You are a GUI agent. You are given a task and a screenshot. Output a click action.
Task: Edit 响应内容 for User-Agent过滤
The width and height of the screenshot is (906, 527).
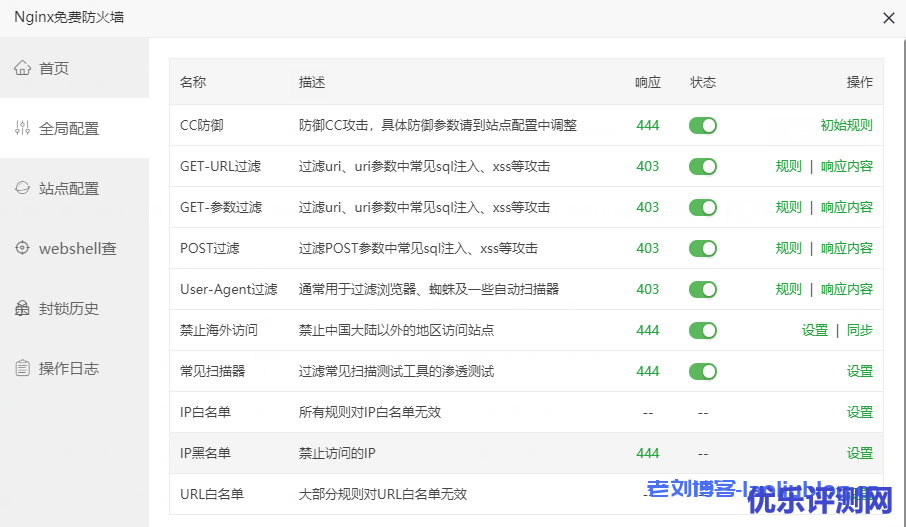pyautogui.click(x=846, y=289)
